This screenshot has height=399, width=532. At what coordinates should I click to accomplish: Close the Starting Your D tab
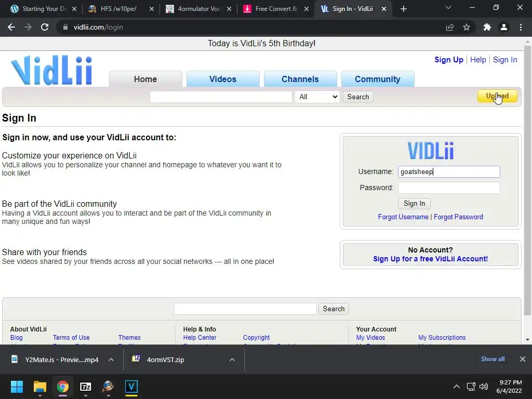point(74,9)
